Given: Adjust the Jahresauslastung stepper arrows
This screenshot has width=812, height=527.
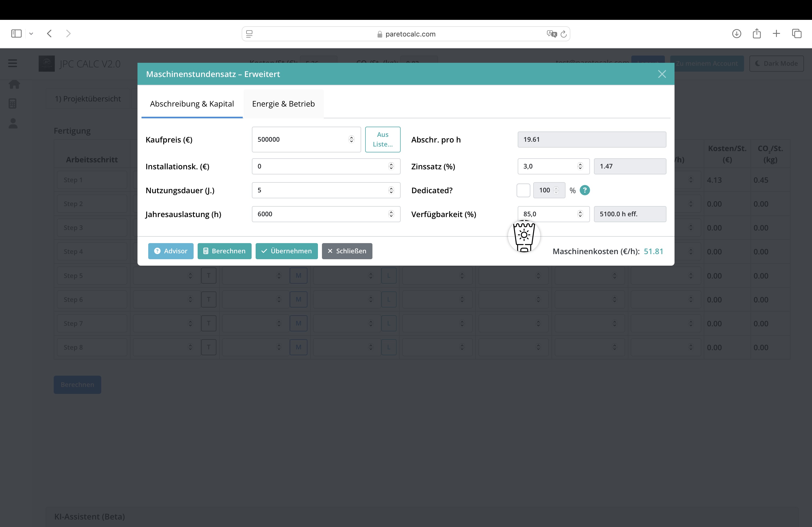Looking at the screenshot, I should click(x=391, y=214).
